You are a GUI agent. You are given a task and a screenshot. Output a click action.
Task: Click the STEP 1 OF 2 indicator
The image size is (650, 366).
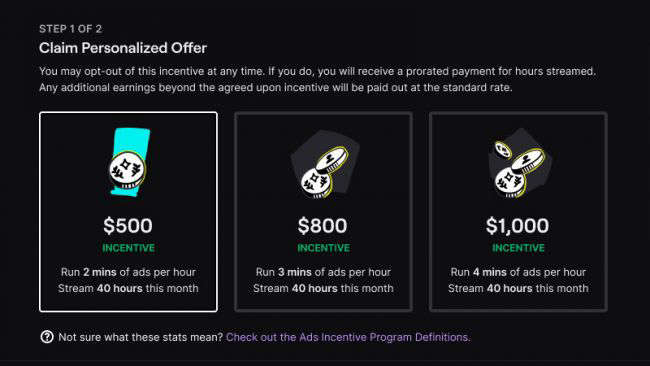pyautogui.click(x=70, y=29)
